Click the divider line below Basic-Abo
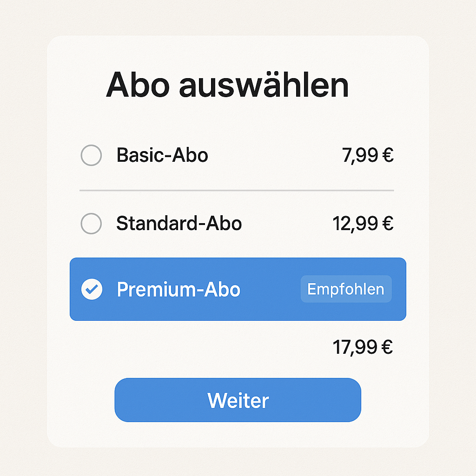The width and height of the screenshot is (476, 476). (237, 191)
